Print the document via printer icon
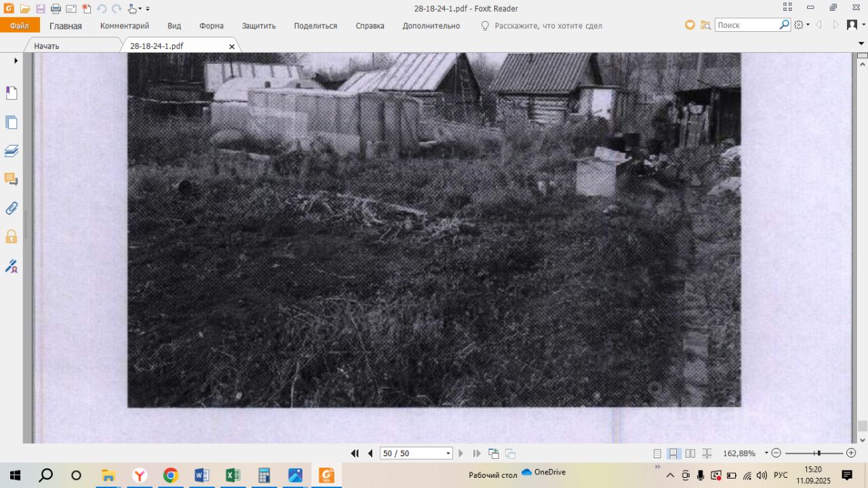The height and width of the screenshot is (488, 868). (56, 9)
